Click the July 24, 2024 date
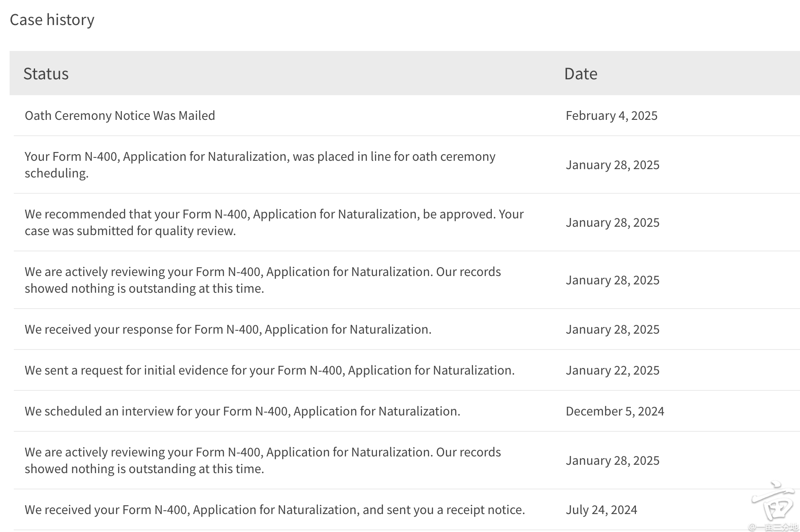Image resolution: width=800 pixels, height=532 pixels. click(601, 509)
